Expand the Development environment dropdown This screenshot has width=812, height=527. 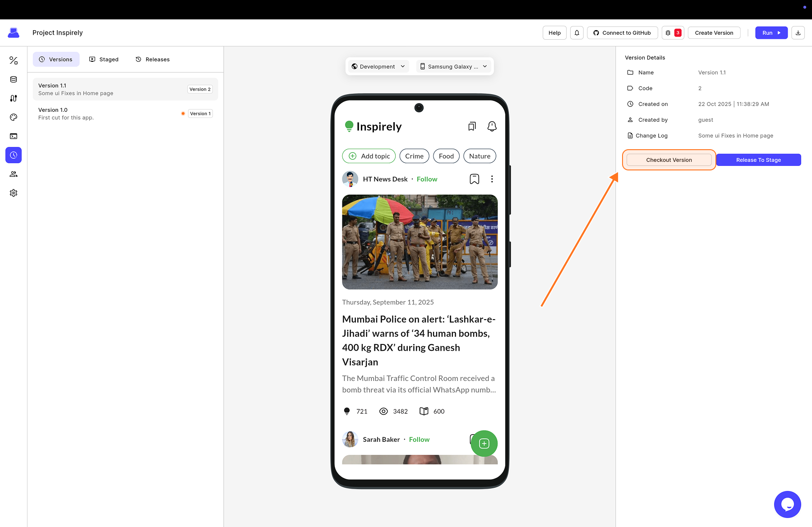pyautogui.click(x=378, y=67)
